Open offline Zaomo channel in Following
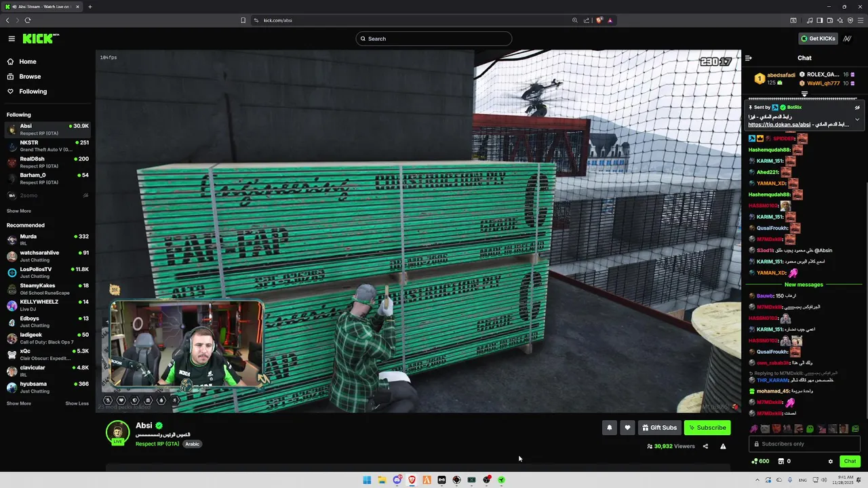This screenshot has width=868, height=488. 47,195
